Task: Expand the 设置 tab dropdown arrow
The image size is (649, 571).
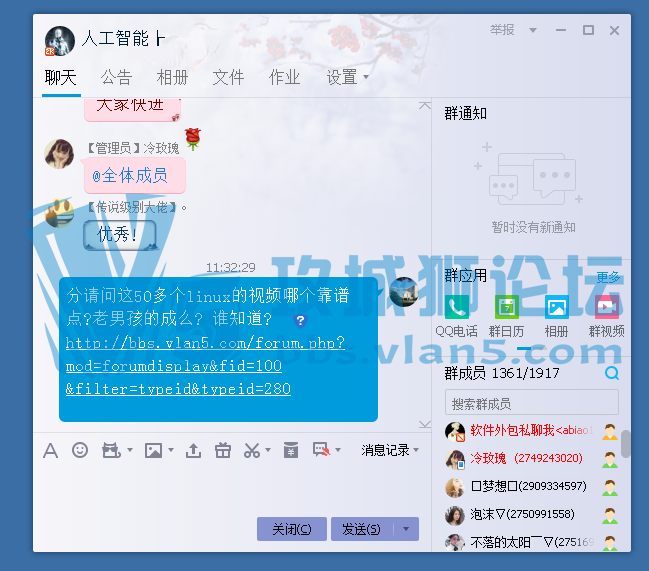Action: pyautogui.click(x=366, y=77)
